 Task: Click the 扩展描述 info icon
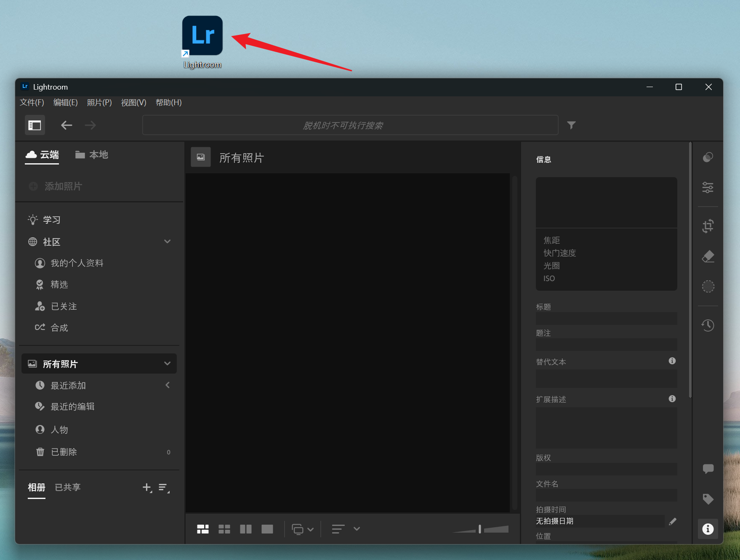672,398
